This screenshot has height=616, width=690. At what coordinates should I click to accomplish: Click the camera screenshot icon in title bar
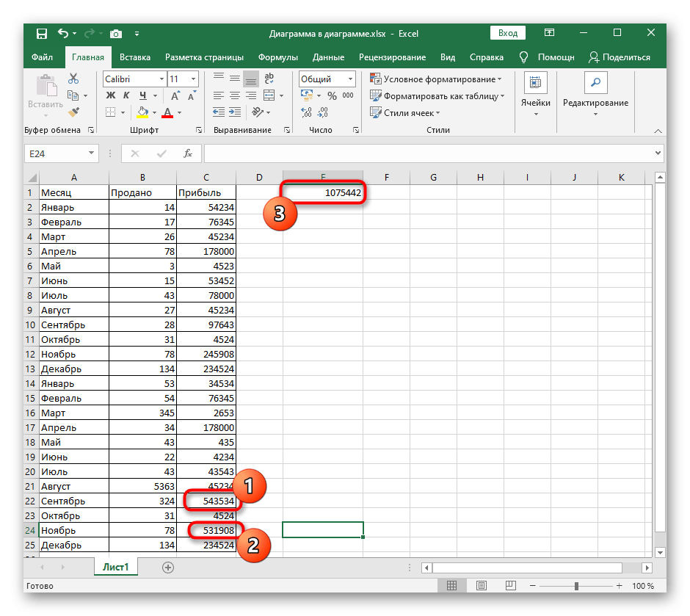(x=116, y=34)
